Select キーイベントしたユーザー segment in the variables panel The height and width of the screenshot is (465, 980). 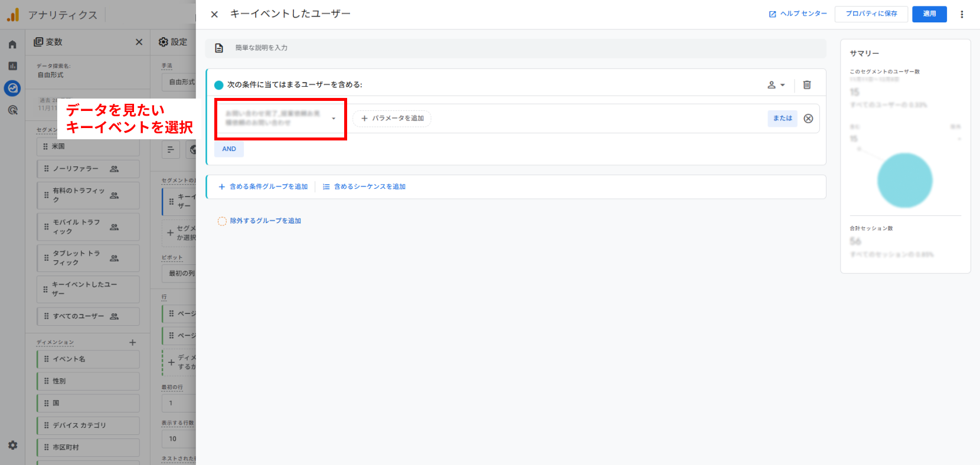coord(88,289)
